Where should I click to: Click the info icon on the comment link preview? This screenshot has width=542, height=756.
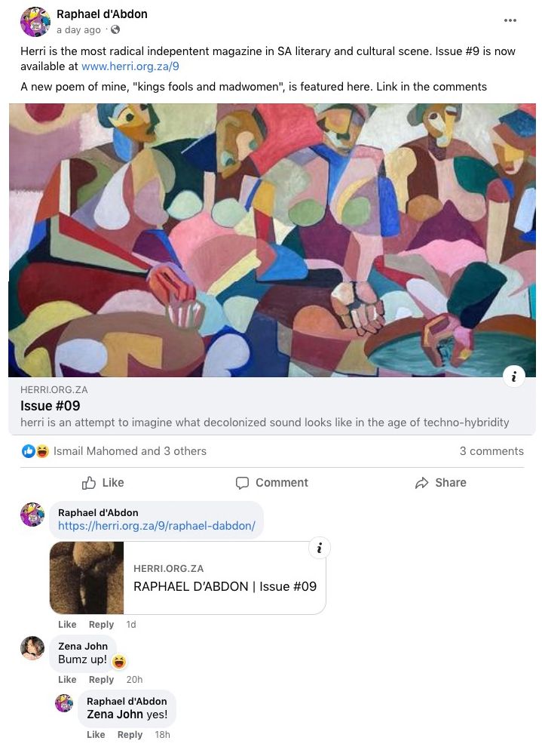[x=319, y=549]
